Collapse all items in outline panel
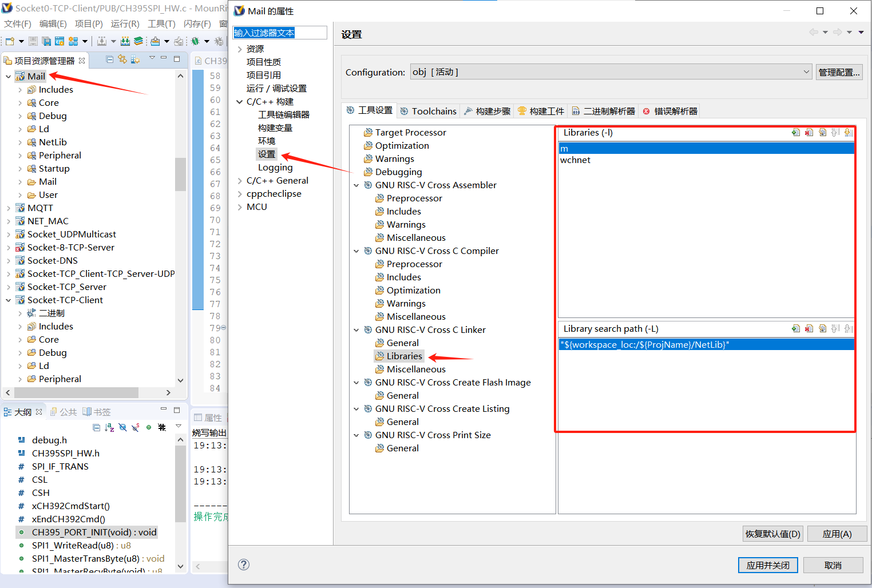 96,427
